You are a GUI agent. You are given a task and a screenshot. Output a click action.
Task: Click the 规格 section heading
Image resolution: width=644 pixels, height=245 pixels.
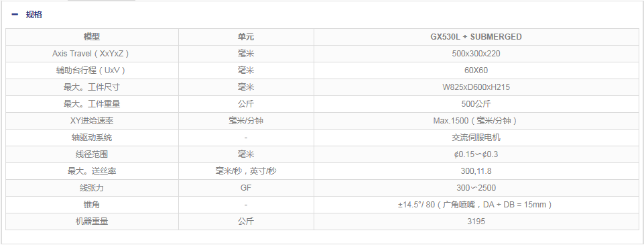34,14
